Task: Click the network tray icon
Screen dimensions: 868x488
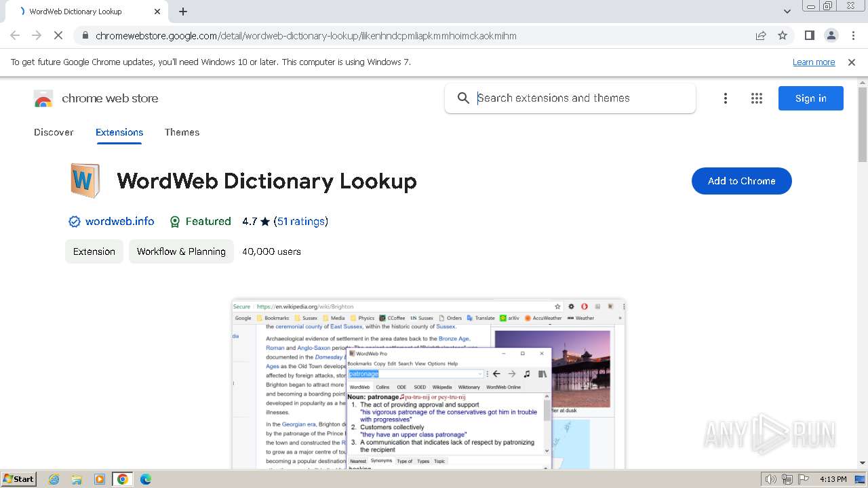Action: 787,479
